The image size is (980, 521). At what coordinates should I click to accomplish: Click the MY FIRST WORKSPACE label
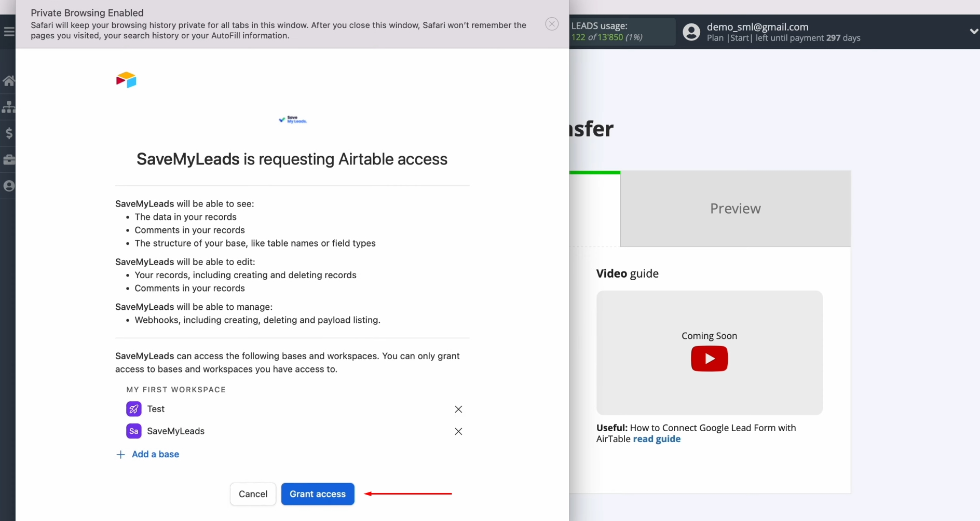click(176, 390)
